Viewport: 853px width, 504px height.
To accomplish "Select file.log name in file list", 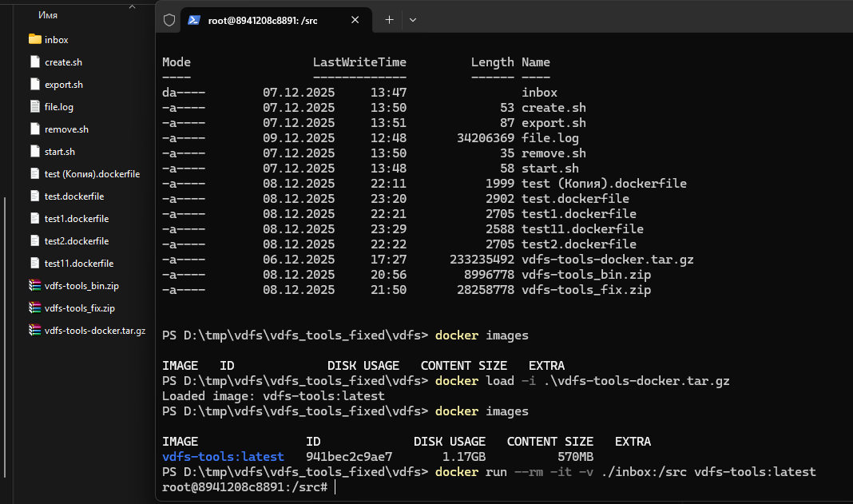I will (59, 107).
